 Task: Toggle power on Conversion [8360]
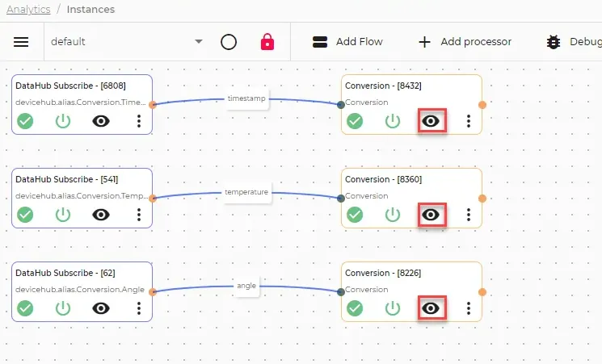tap(393, 215)
